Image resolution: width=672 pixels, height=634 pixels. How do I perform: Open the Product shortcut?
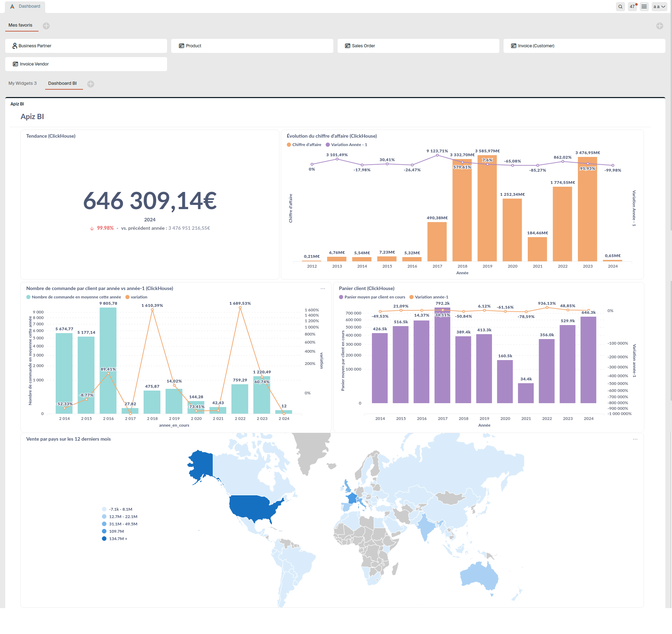point(252,46)
